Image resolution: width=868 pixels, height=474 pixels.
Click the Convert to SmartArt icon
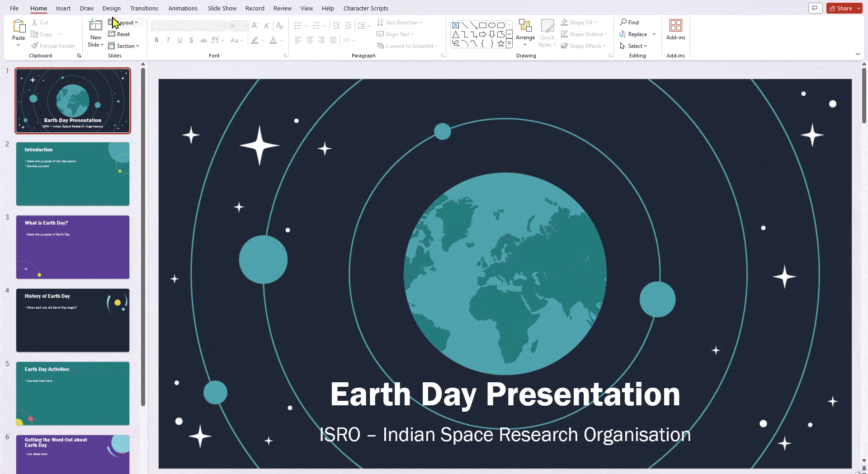tap(381, 46)
